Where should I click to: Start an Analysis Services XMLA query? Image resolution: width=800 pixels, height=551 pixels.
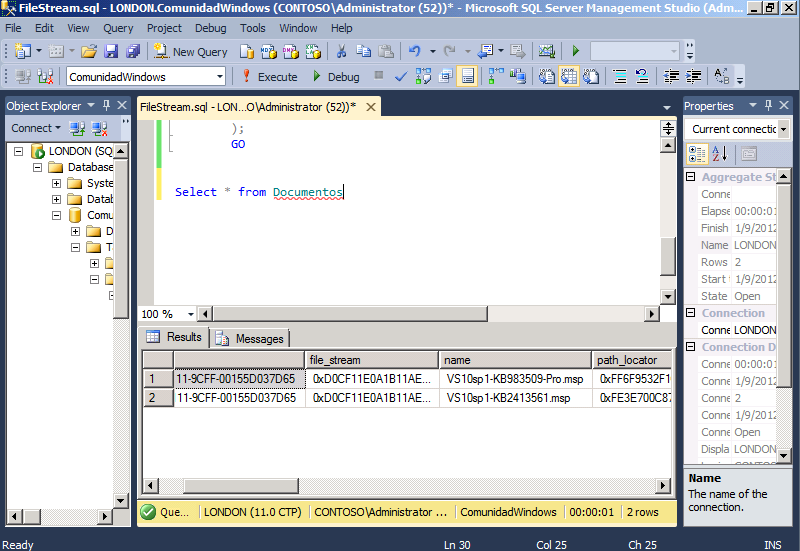[313, 51]
